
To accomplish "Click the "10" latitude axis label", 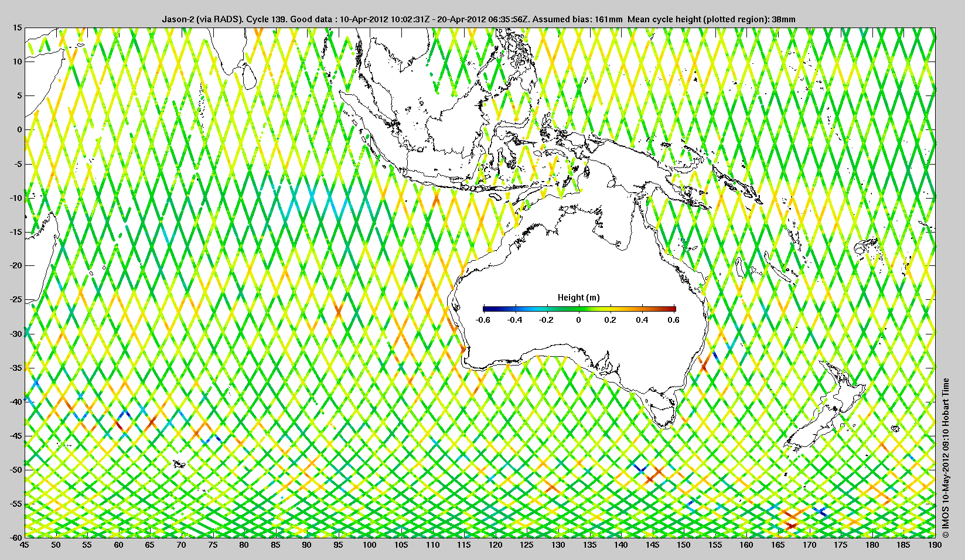I will pos(18,62).
